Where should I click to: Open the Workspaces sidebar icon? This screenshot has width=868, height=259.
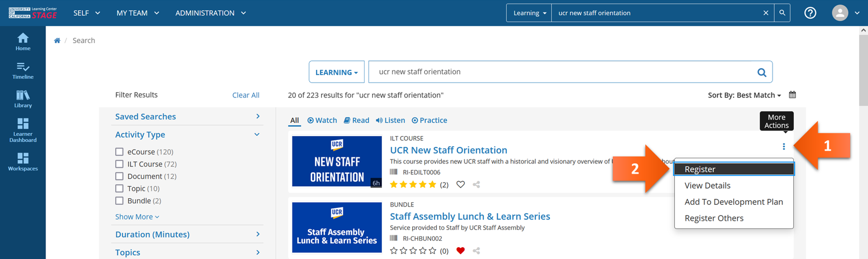[x=23, y=161]
